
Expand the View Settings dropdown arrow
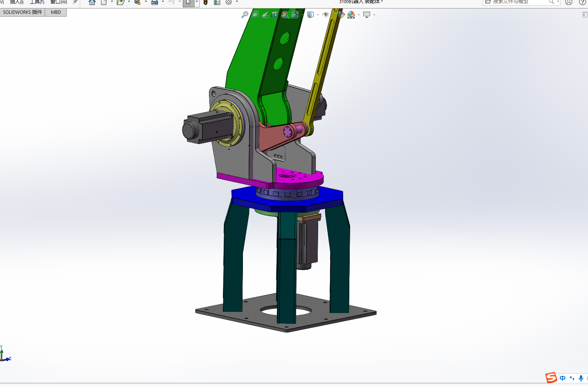(374, 15)
